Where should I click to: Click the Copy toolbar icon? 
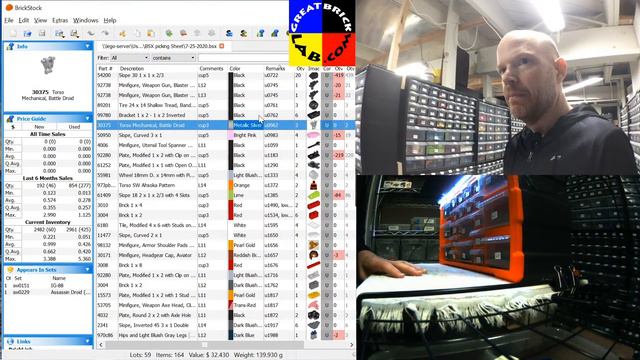(138, 33)
